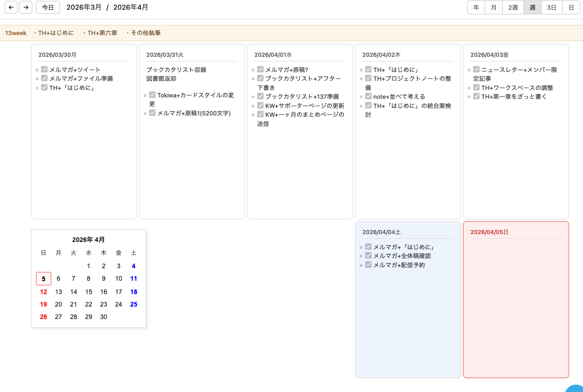Click 図書館返却 text on 03/31
Screen dimensions: 583x392
(161, 78)
